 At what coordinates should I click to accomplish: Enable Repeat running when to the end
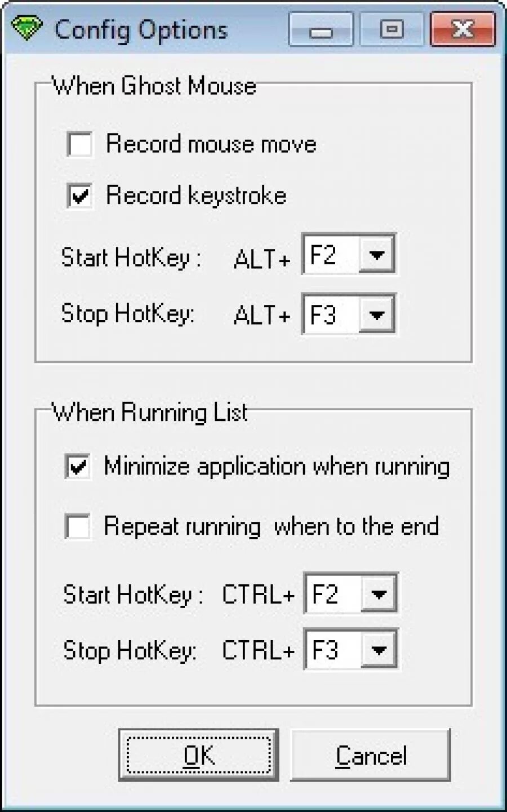[78, 526]
